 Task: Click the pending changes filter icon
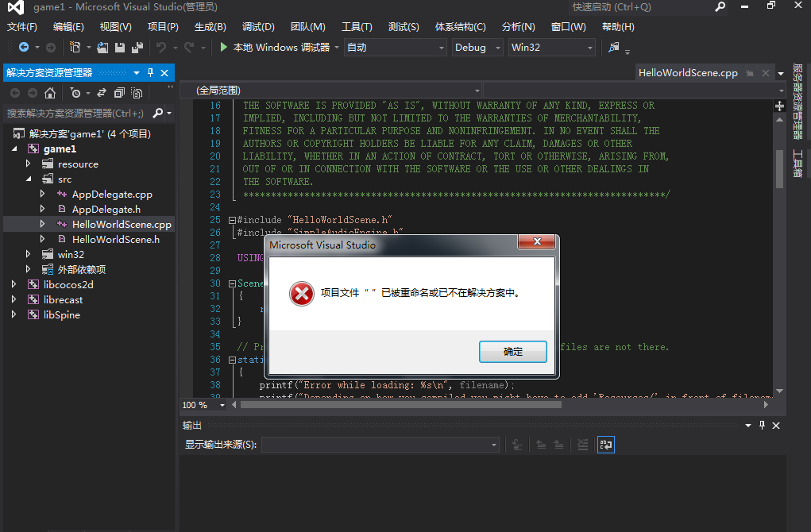click(75, 93)
